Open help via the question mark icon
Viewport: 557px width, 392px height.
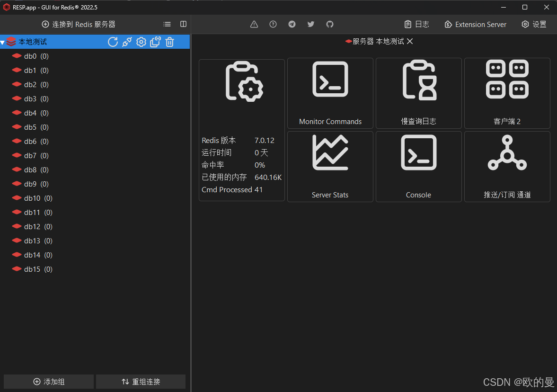point(273,24)
